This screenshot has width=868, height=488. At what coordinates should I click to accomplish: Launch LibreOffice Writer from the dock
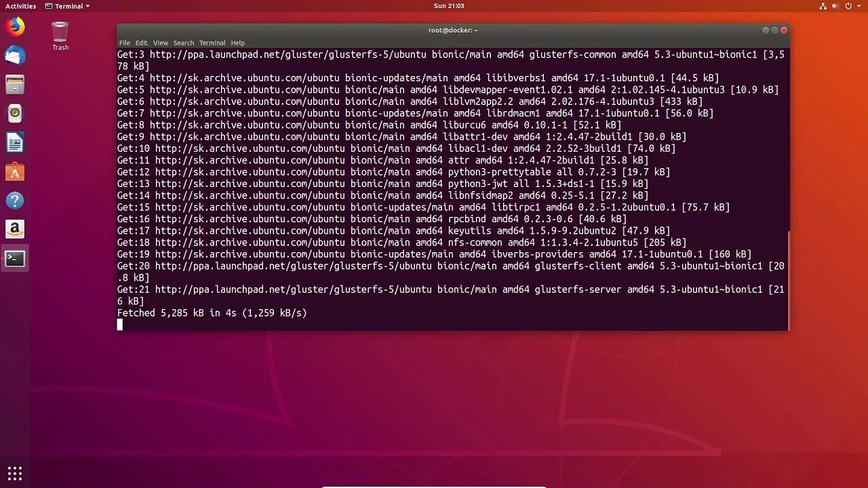pyautogui.click(x=15, y=142)
